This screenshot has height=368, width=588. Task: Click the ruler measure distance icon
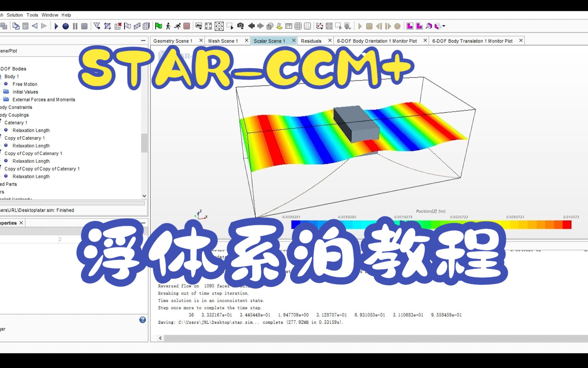point(289,26)
